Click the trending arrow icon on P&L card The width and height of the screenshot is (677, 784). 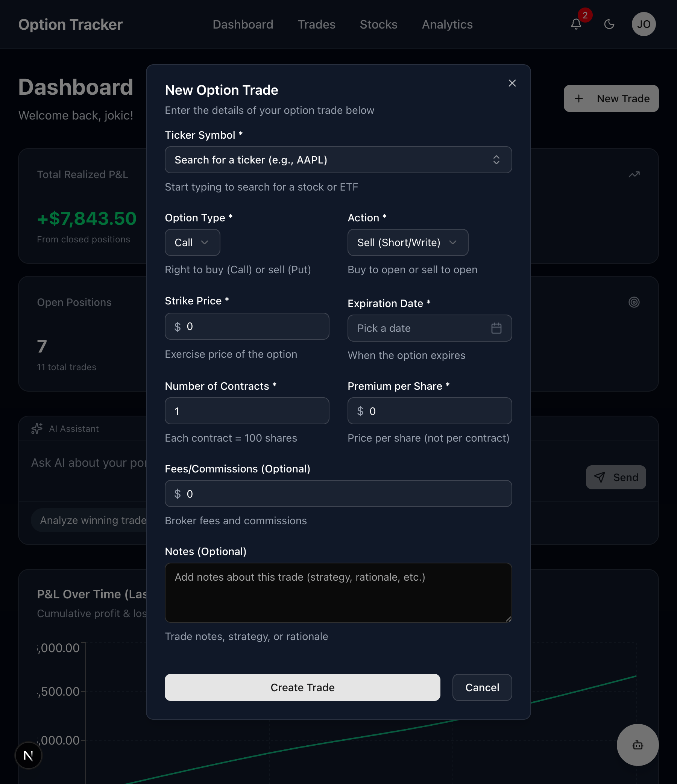[634, 174]
